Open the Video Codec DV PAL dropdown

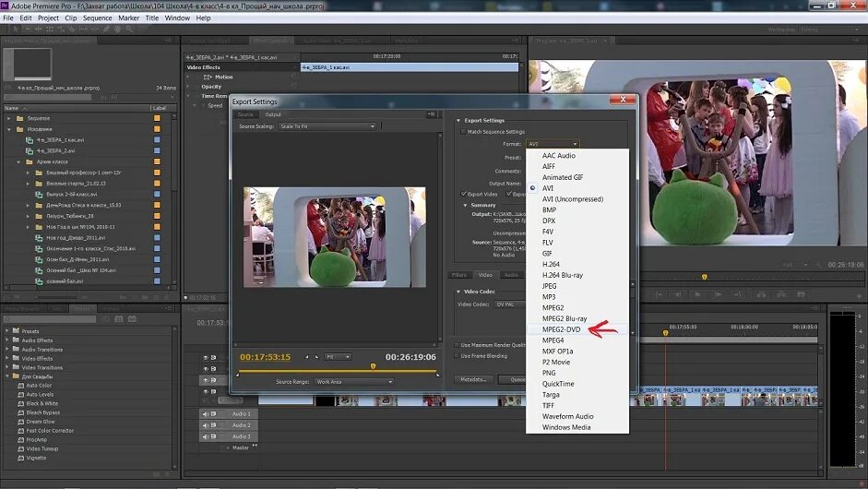pyautogui.click(x=509, y=304)
